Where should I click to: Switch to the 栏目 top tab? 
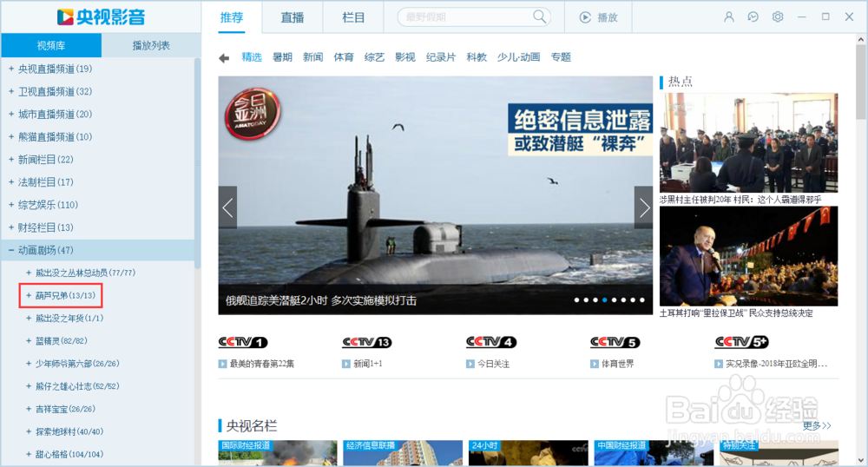(353, 17)
